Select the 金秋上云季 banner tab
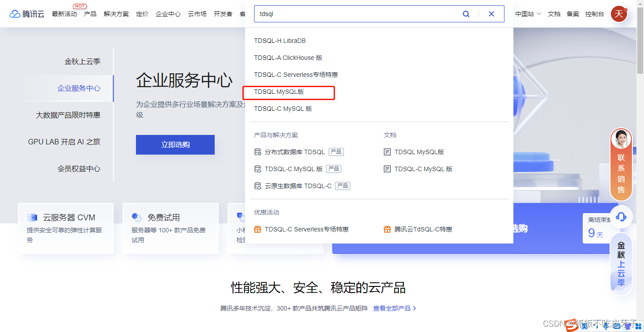The width and height of the screenshot is (644, 332). coord(82,62)
